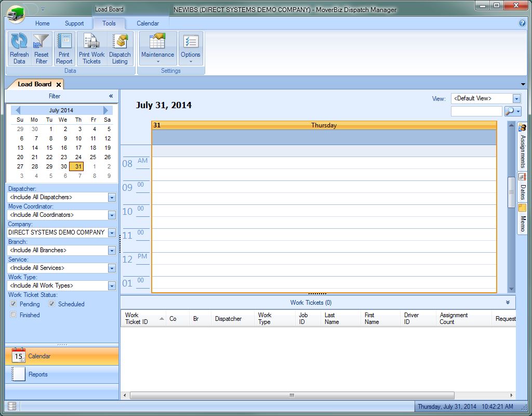
Task: Click the horizontal scrollbar in Work Tickets
Action: (291, 396)
